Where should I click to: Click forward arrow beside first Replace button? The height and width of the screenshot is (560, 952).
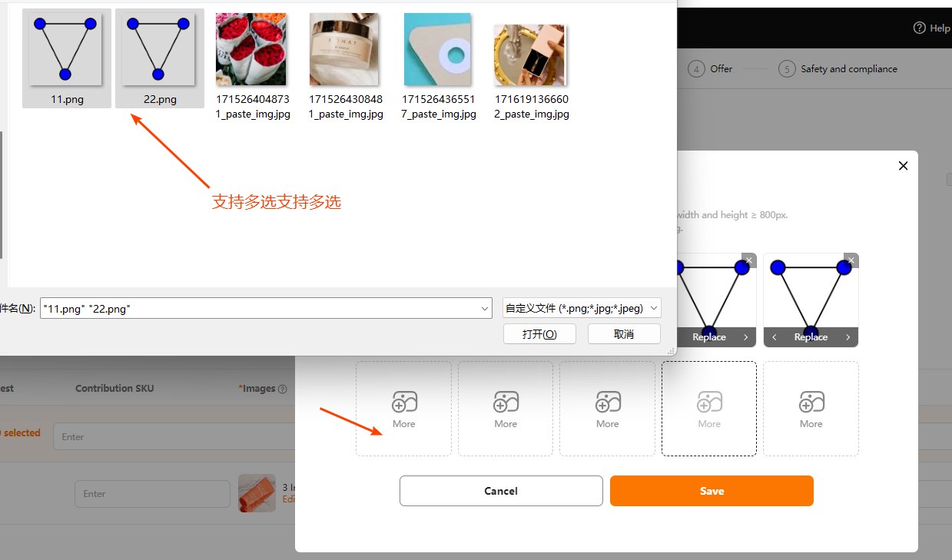[x=746, y=337]
